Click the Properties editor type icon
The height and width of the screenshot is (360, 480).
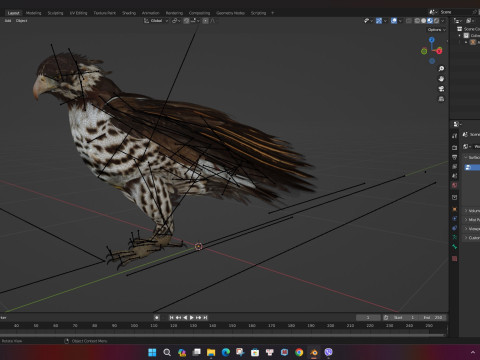(x=456, y=124)
